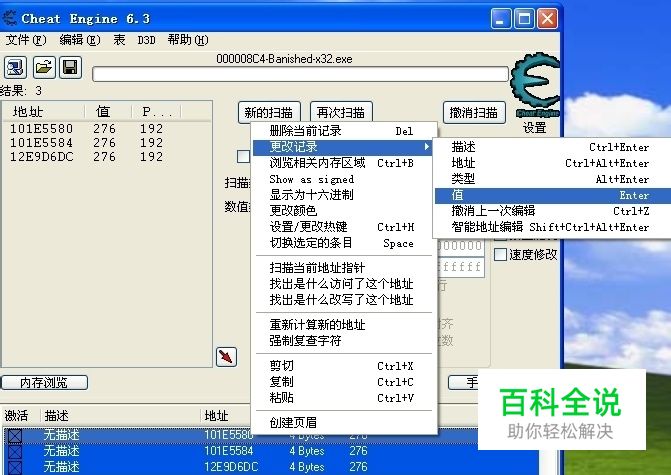Click the 撤消扫描 button

pos(474,113)
